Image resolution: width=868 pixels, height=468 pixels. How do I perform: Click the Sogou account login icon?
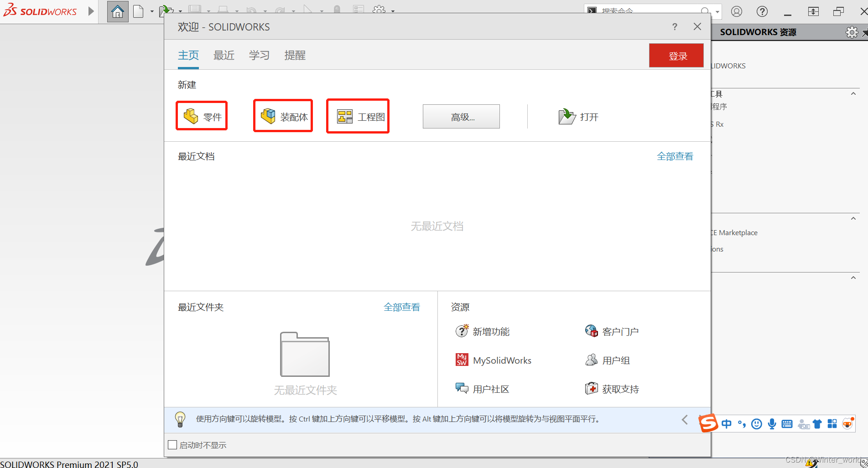click(x=803, y=424)
